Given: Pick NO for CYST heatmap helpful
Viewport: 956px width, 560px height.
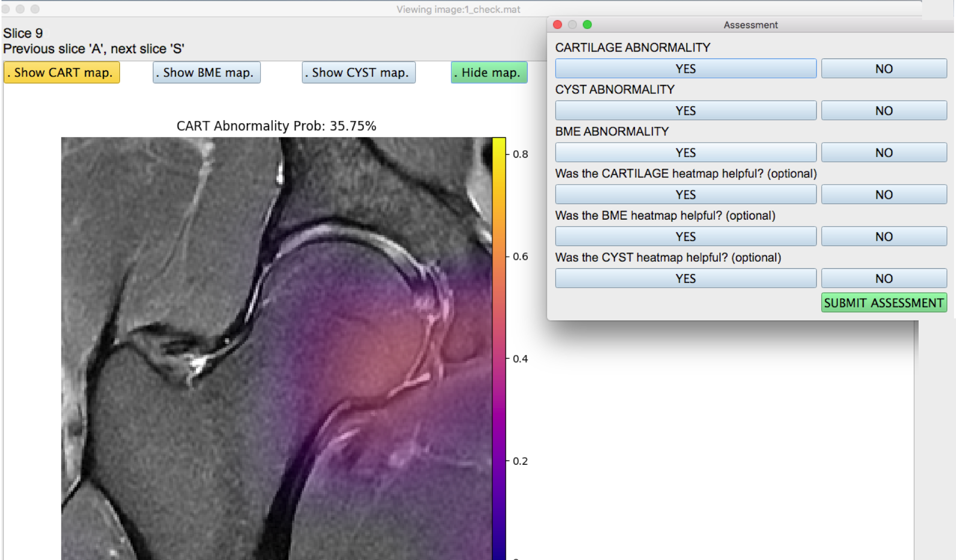Looking at the screenshot, I should click(x=884, y=279).
